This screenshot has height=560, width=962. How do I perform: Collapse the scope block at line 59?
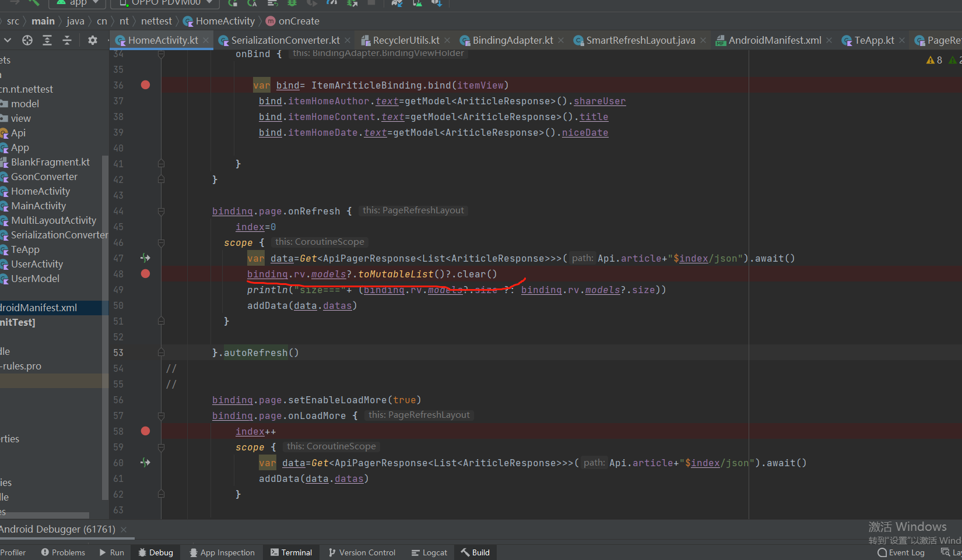[161, 447]
